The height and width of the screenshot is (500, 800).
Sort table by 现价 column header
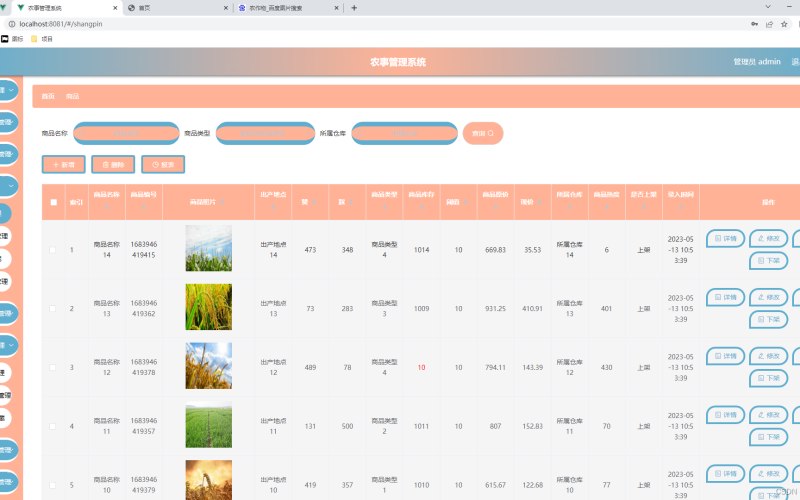click(x=531, y=203)
